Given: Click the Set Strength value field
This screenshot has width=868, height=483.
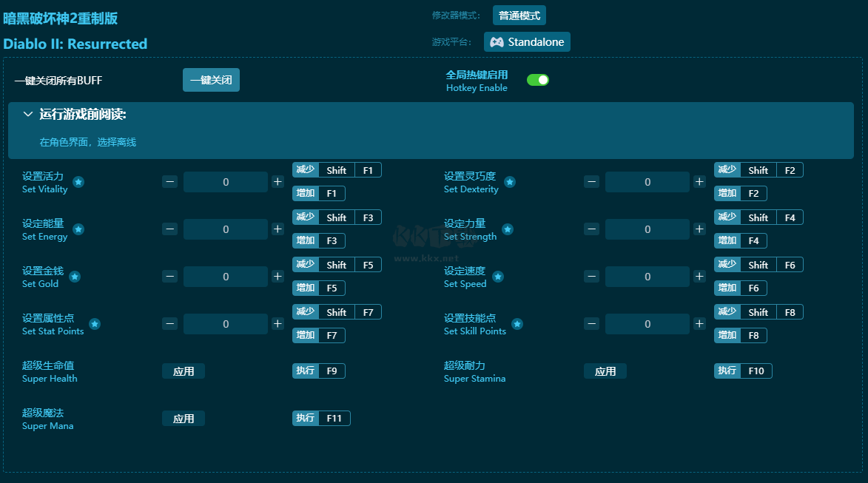Looking at the screenshot, I should (x=647, y=229).
